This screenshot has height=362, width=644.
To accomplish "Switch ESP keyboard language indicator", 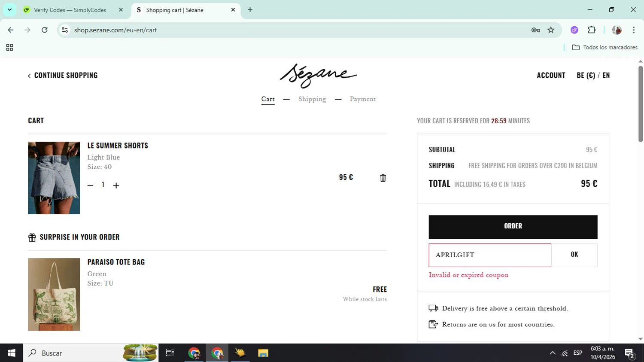I will 578,353.
